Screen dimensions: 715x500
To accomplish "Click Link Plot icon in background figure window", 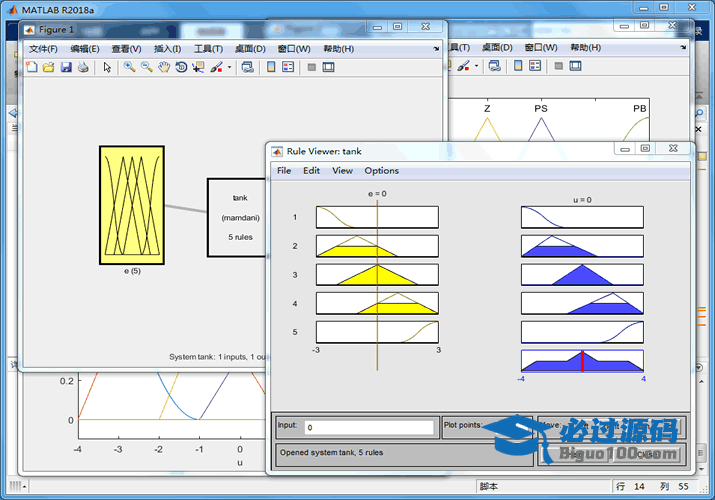I will [x=495, y=66].
